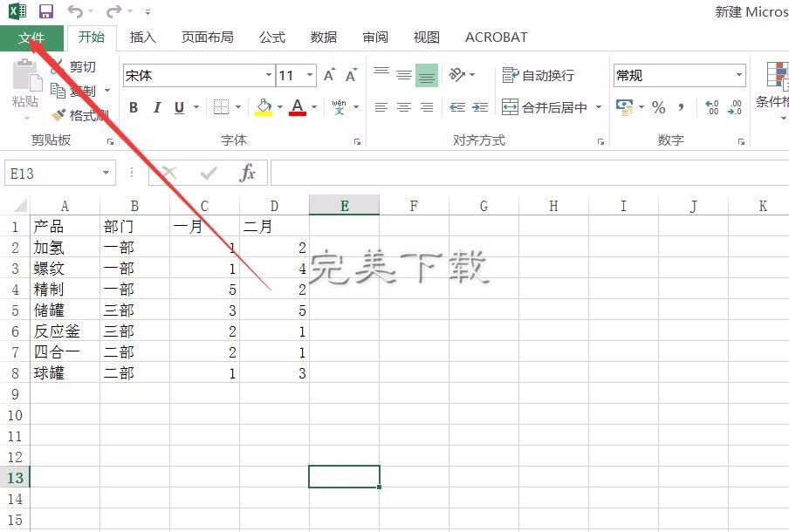This screenshot has width=789, height=532.
Task: Switch to the ACROBAT tab
Action: pos(496,38)
